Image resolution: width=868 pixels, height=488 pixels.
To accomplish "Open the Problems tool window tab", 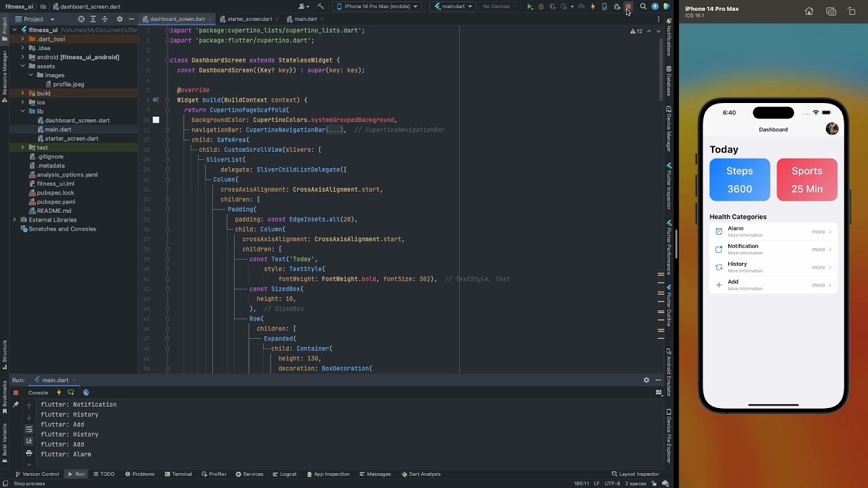I will click(139, 474).
